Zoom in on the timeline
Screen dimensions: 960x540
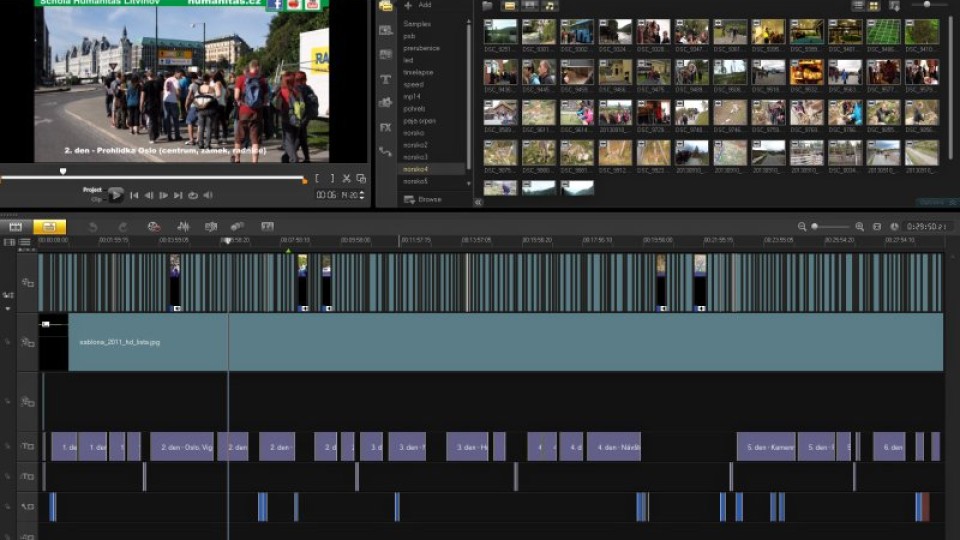[859, 227]
